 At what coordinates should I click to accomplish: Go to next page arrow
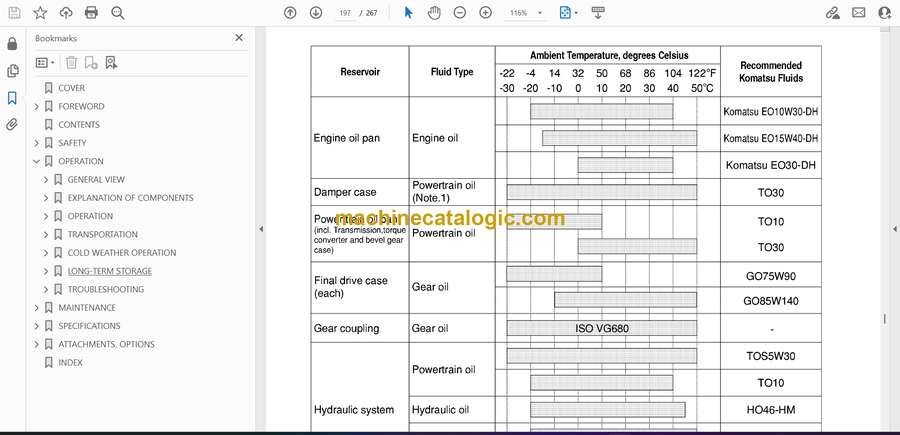coord(316,13)
